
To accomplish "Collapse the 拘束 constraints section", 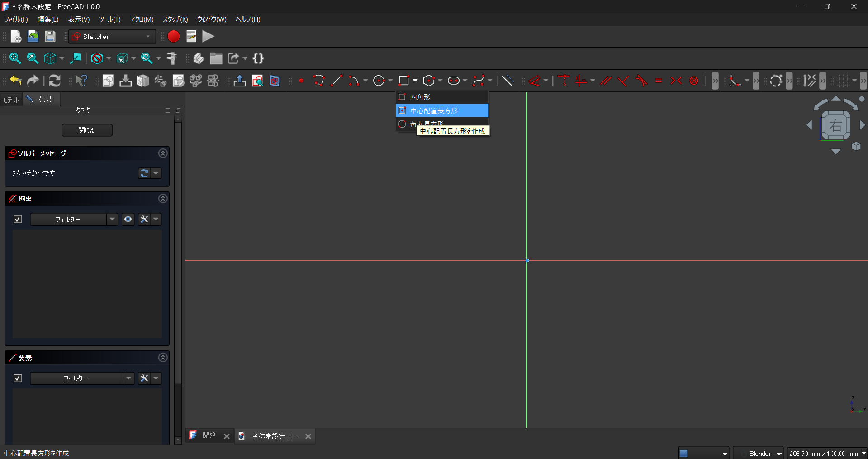I will 163,199.
